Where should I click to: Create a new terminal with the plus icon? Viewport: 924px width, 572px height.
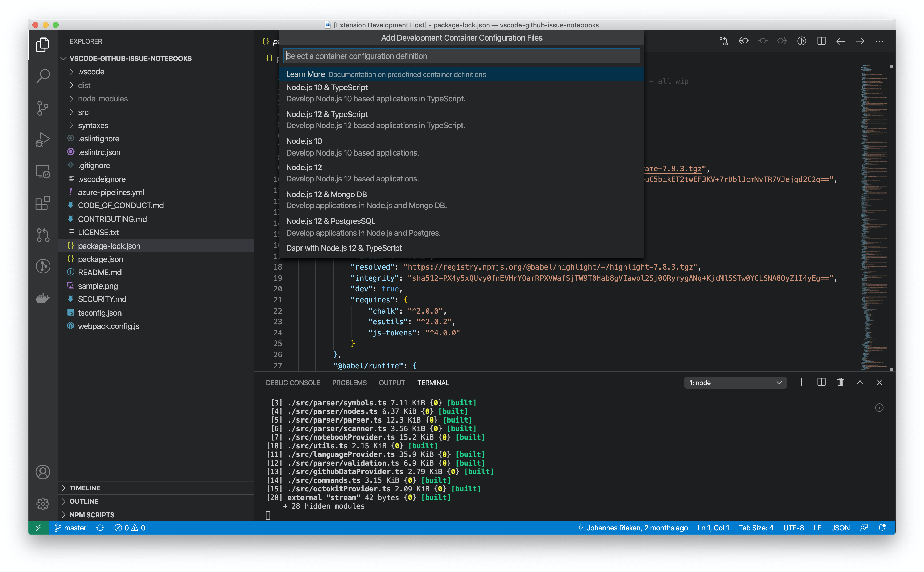tap(801, 383)
